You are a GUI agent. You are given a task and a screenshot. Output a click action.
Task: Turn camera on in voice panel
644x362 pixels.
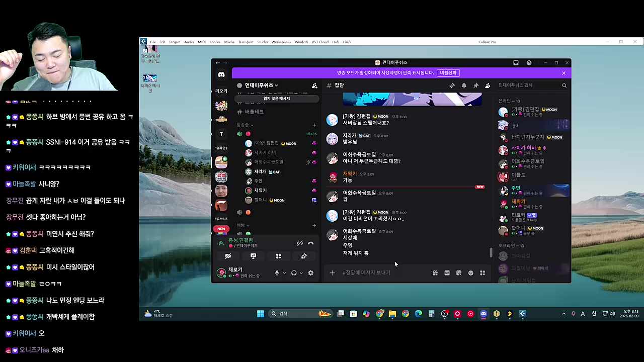(x=228, y=256)
